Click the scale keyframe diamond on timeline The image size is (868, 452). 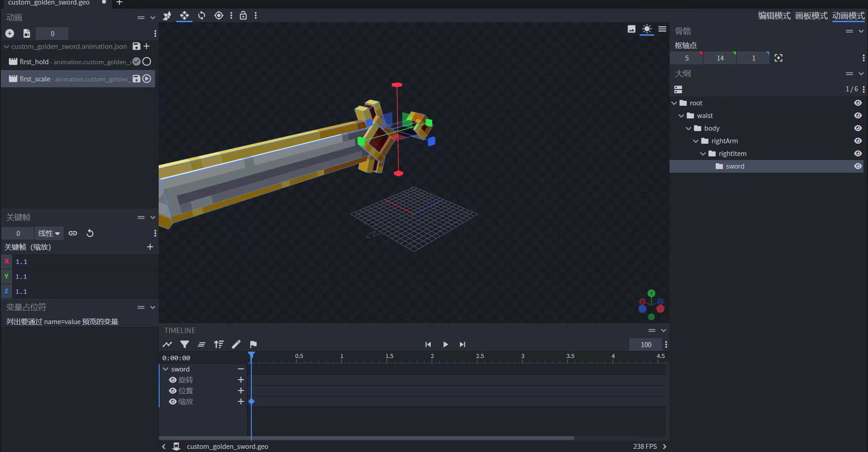pos(252,402)
